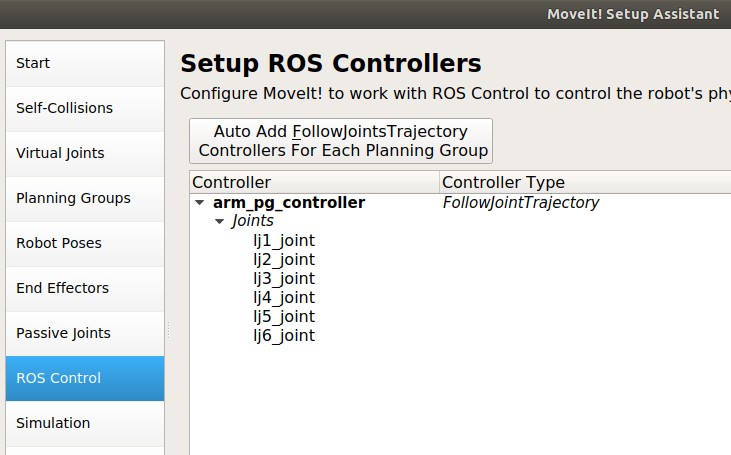Collapse the arm_pg_controller tree node
This screenshot has height=455, width=731.
[201, 203]
